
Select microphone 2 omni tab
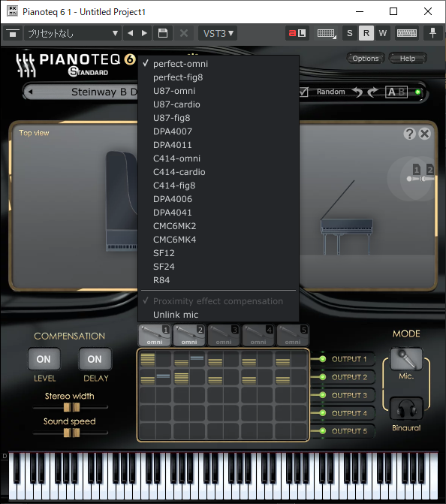pyautogui.click(x=189, y=335)
